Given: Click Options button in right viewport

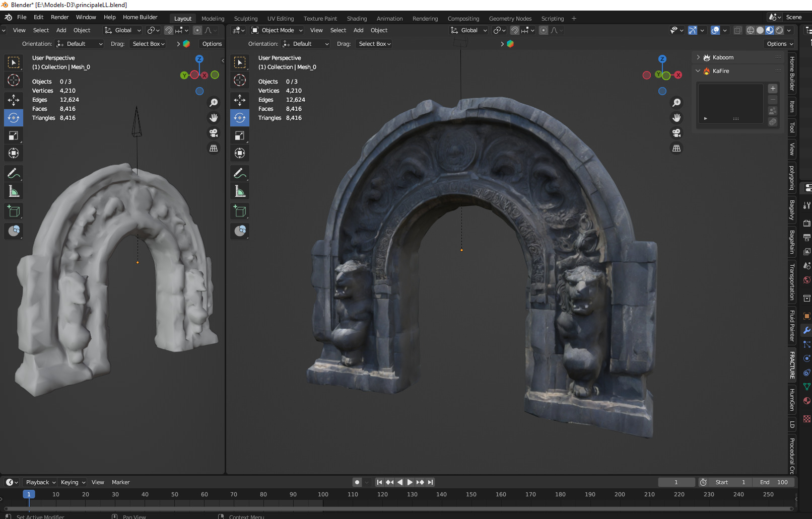Looking at the screenshot, I should pos(780,44).
